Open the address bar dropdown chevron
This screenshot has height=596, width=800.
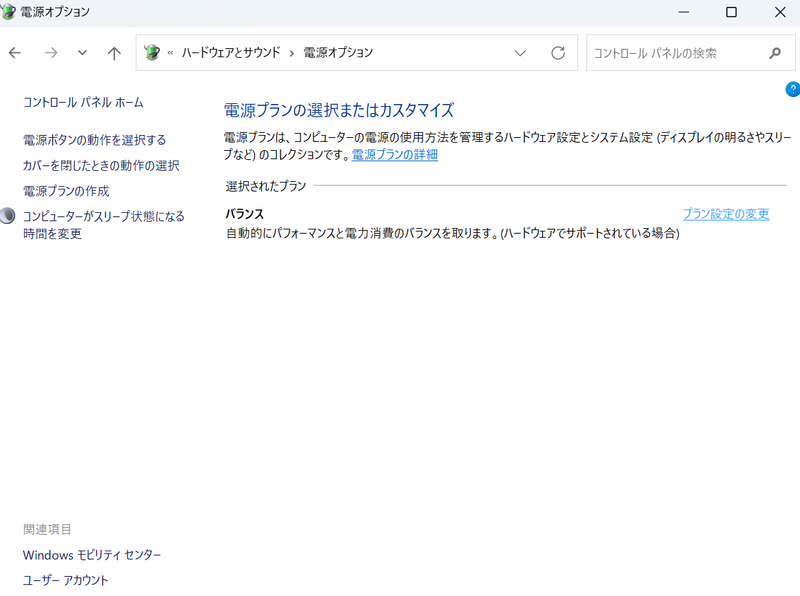coord(520,53)
